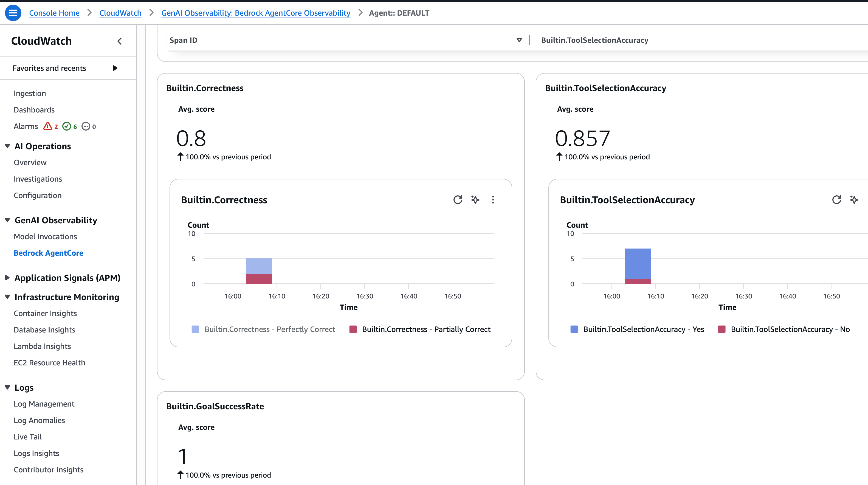Open the hamburger navigation menu
868x485 pixels.
[13, 13]
